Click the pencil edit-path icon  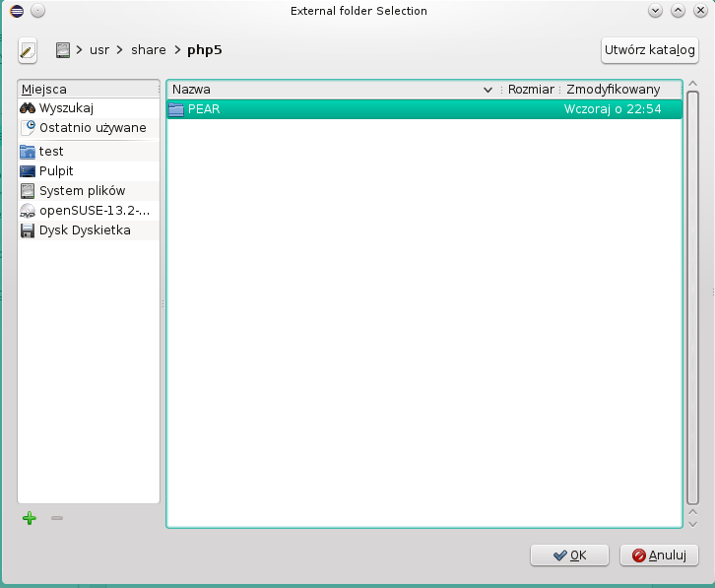click(28, 49)
